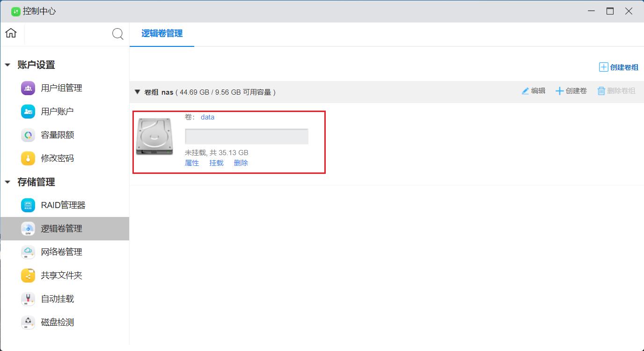Collapse the 存储管理 section
Viewport: 644px width, 351px height.
point(7,182)
